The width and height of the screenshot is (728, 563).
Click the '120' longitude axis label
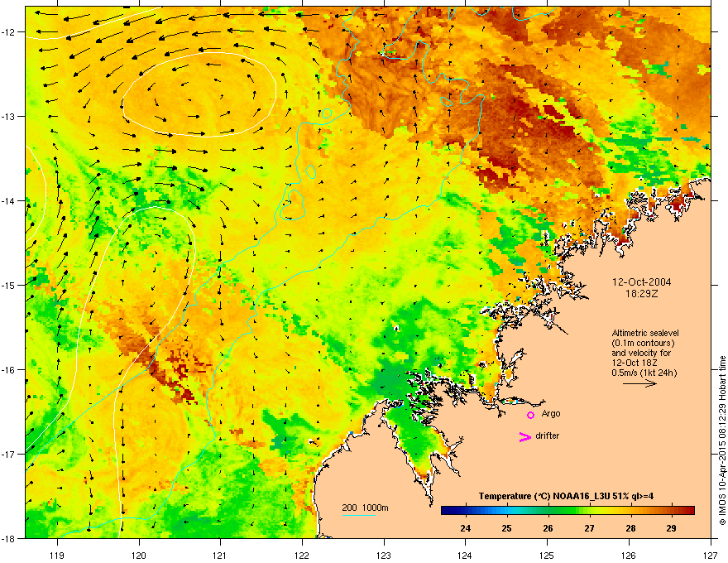tap(139, 555)
